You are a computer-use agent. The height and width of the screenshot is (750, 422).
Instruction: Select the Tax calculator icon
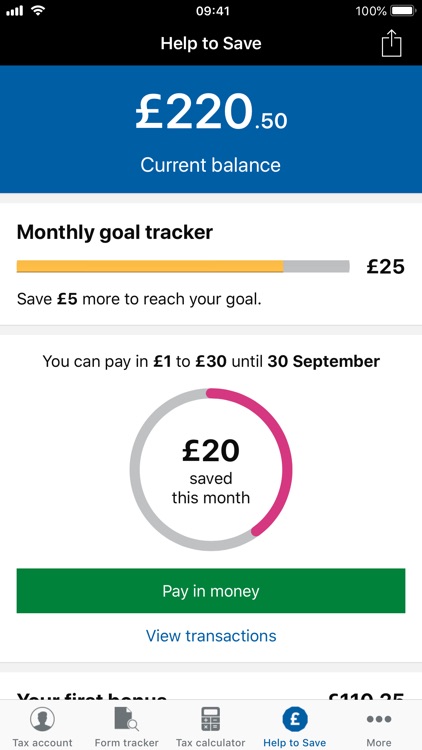pos(211,718)
